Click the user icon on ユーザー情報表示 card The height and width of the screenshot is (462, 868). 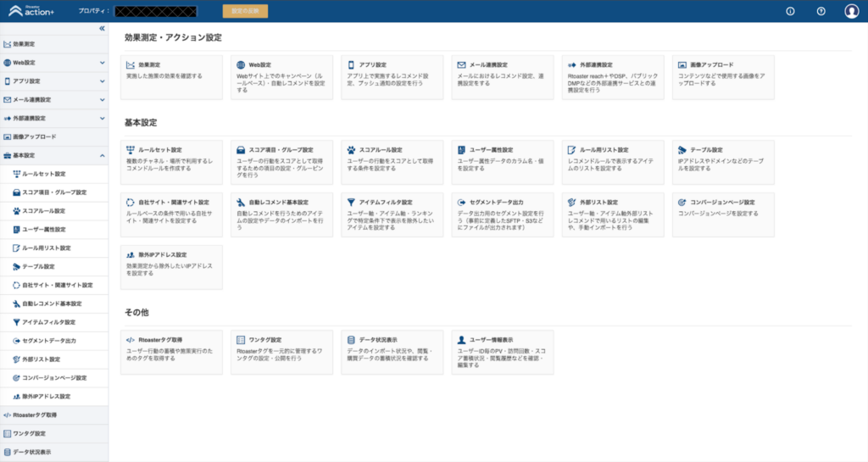coord(461,340)
